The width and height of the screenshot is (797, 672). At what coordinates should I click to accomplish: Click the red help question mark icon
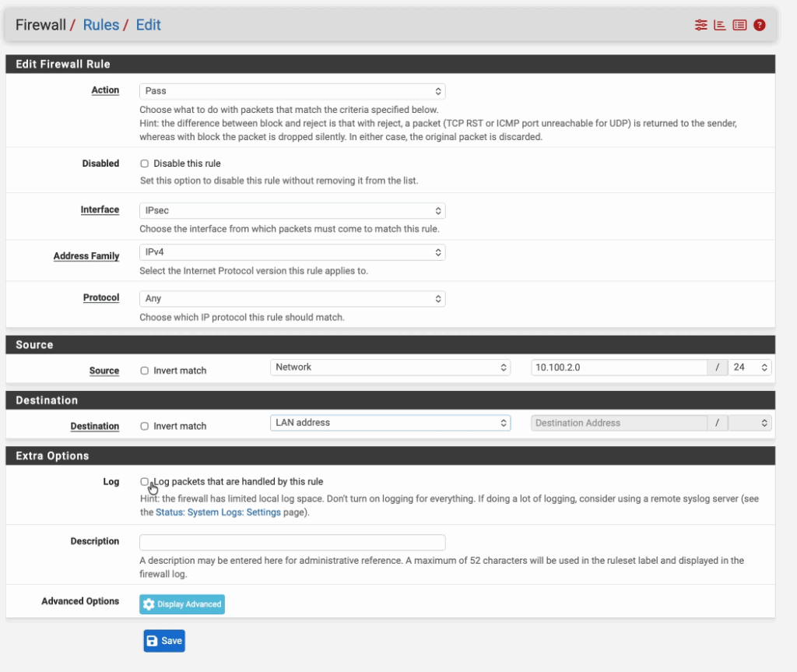tap(760, 25)
